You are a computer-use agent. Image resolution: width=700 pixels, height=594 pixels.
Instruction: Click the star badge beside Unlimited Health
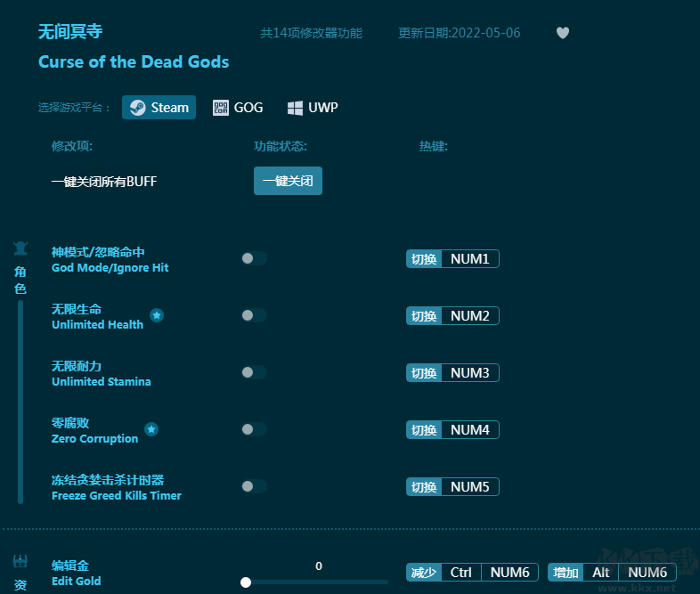pos(156,315)
